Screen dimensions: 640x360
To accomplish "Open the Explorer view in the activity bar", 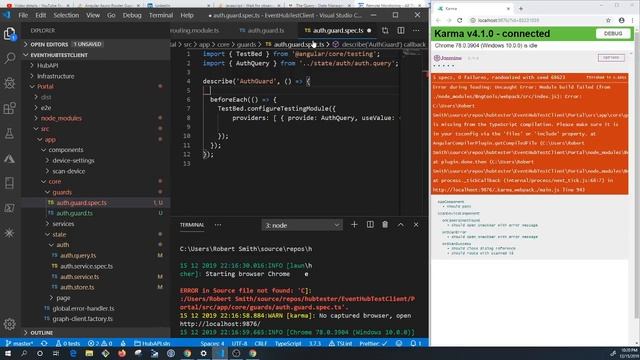I will [x=9, y=34].
